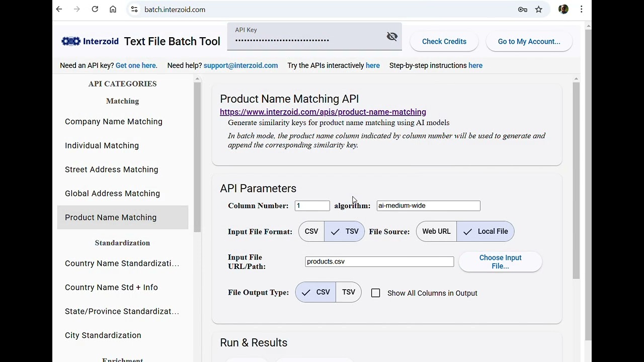Image resolution: width=644 pixels, height=362 pixels.
Task: Open Individual Matching category
Action: click(123, 146)
